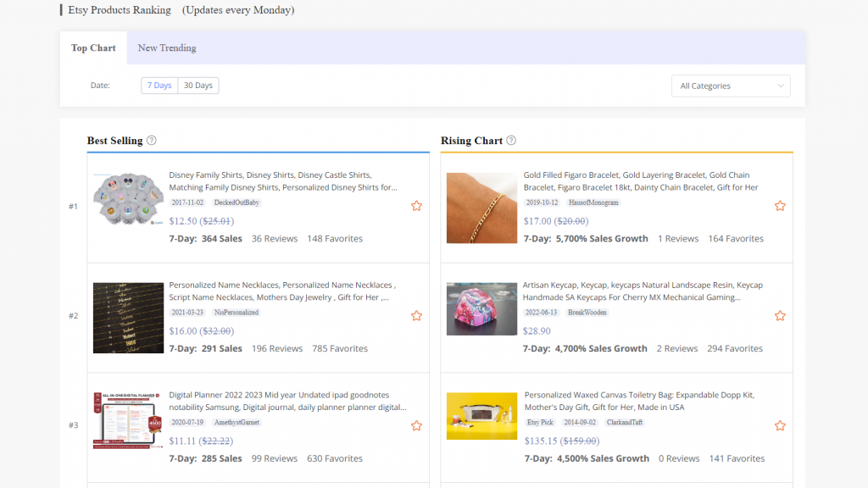The width and height of the screenshot is (868, 488).
Task: Click Rising Chart help question icon
Action: pyautogui.click(x=511, y=141)
